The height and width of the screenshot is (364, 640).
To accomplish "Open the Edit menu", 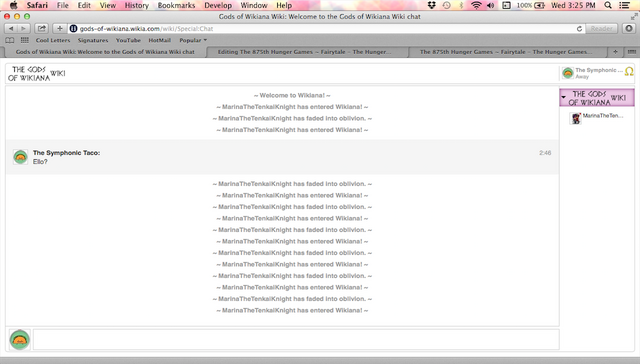I will pos(84,5).
